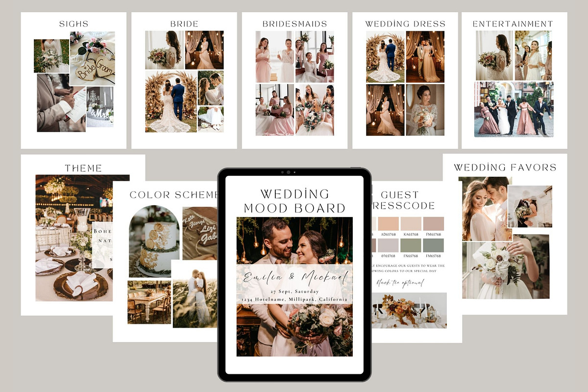The width and height of the screenshot is (588, 392).
Task: Open the wooden dining table photo
Action: point(149,302)
